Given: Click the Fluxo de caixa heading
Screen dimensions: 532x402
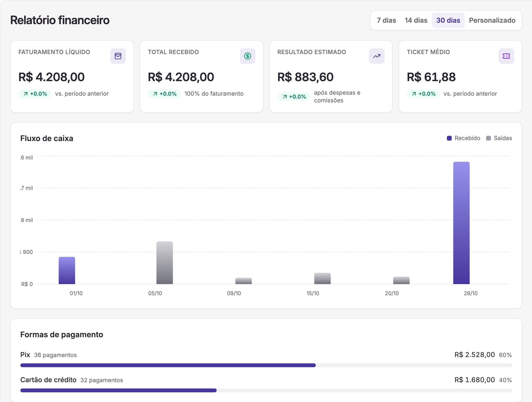Looking at the screenshot, I should point(47,138).
